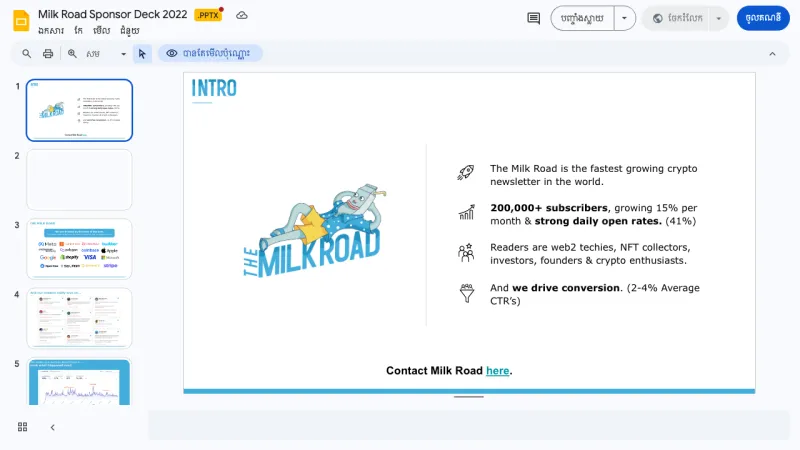Select blank slide 2 thumbnail
800x450 pixels.
point(79,180)
